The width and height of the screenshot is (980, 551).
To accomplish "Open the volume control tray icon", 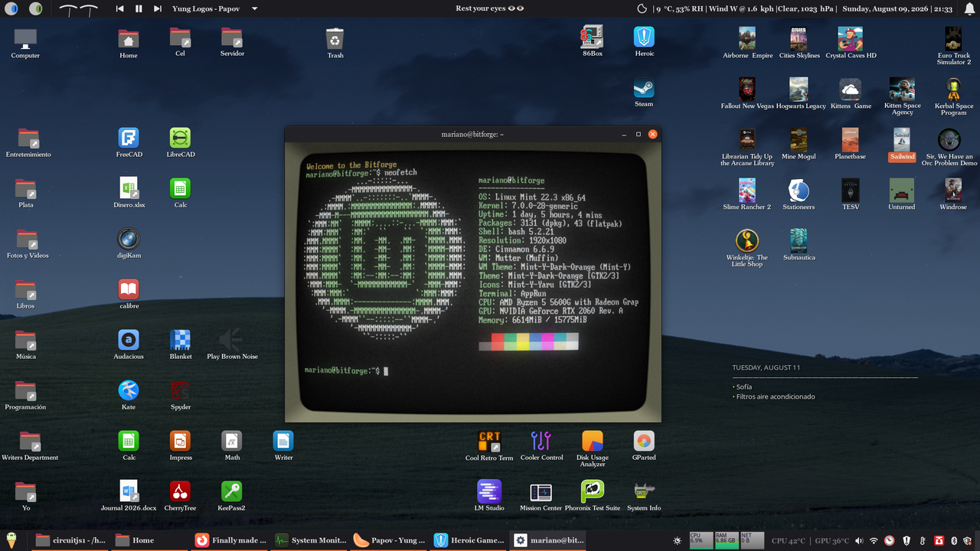I will [x=859, y=540].
